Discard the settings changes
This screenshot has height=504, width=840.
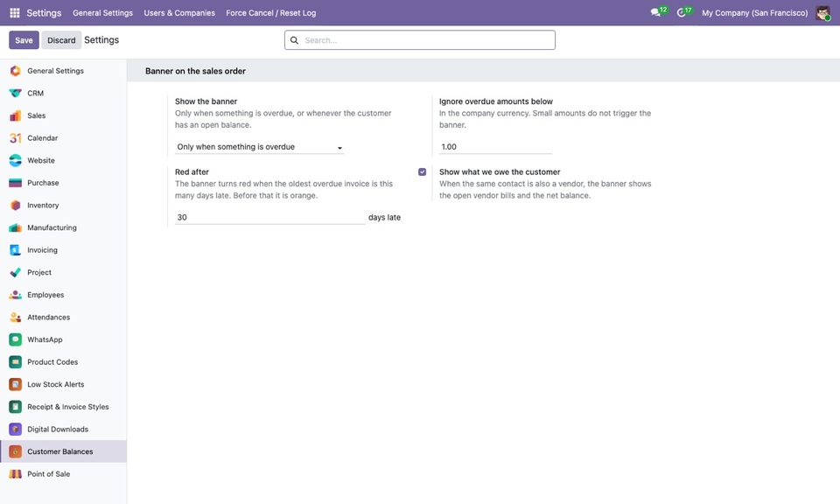pyautogui.click(x=61, y=40)
